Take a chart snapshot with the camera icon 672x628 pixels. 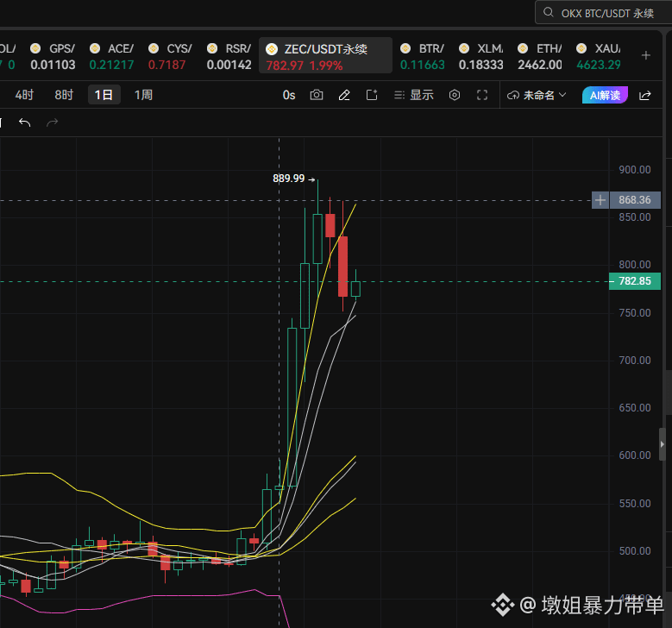pos(317,95)
